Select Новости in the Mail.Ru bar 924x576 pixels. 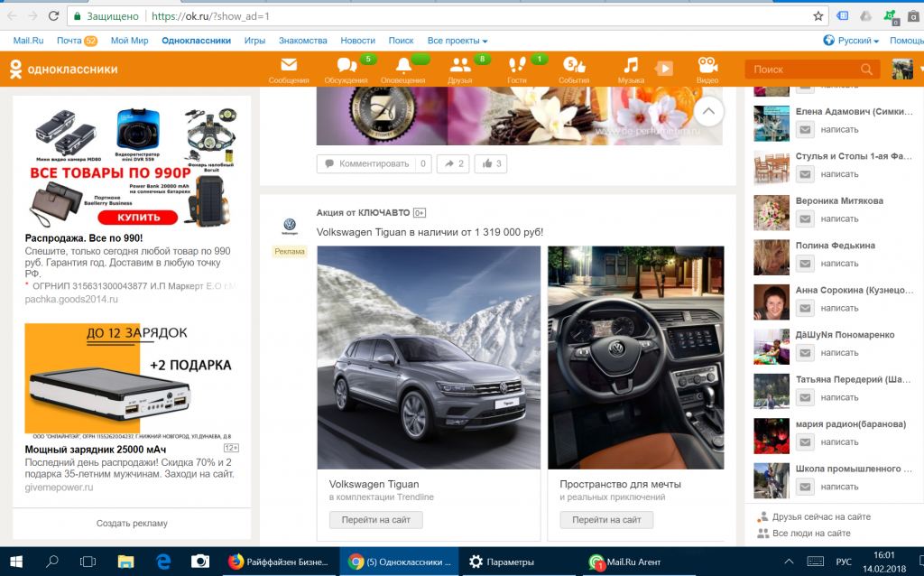357,41
